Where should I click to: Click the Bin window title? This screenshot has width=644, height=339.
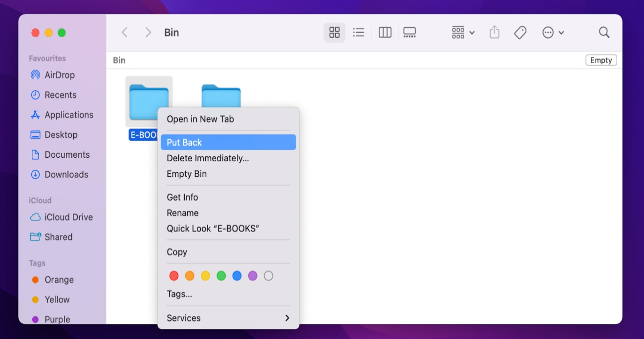172,33
